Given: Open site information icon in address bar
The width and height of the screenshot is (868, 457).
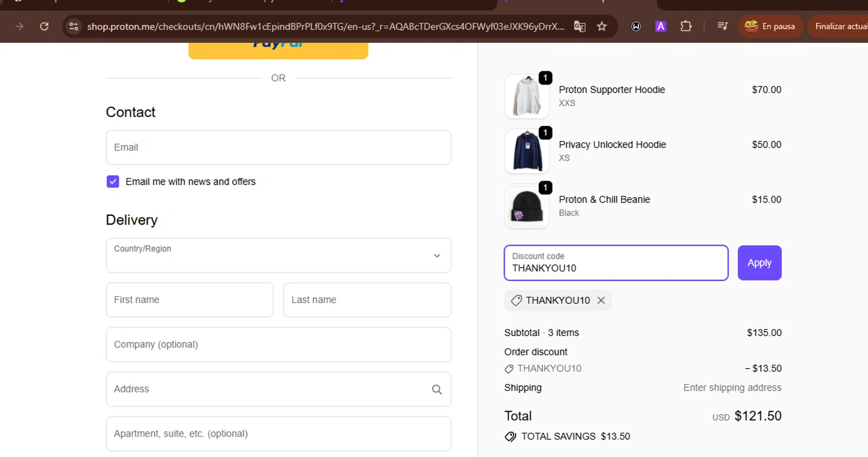Looking at the screenshot, I should pos(73,26).
